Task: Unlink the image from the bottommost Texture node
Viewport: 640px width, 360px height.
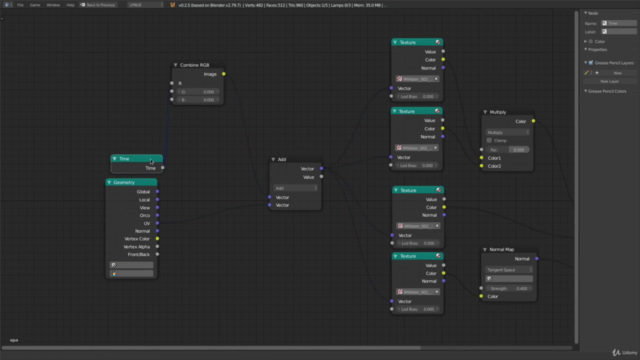Action: (437, 292)
